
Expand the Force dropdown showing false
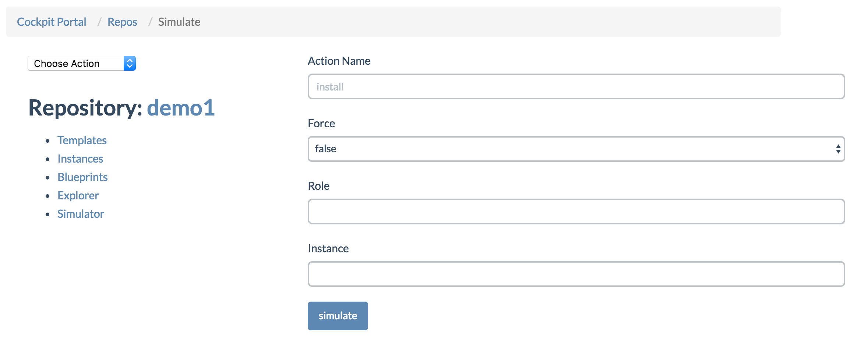click(576, 149)
